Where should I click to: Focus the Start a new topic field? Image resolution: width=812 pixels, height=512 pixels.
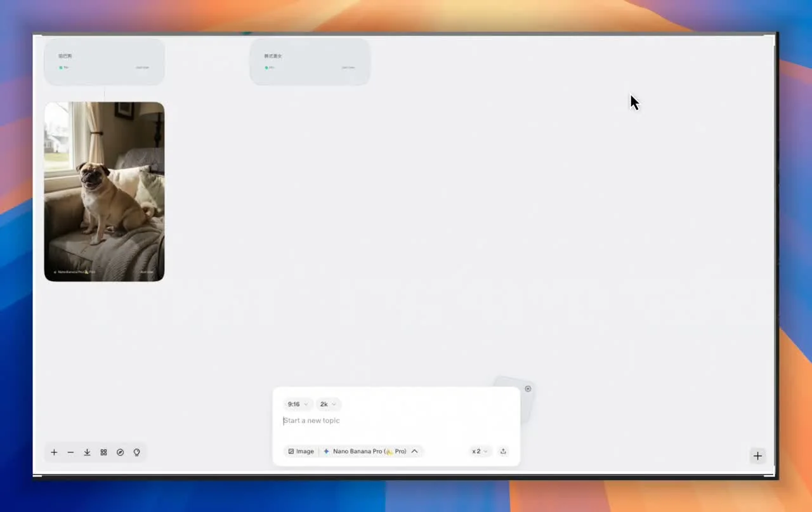click(396, 421)
